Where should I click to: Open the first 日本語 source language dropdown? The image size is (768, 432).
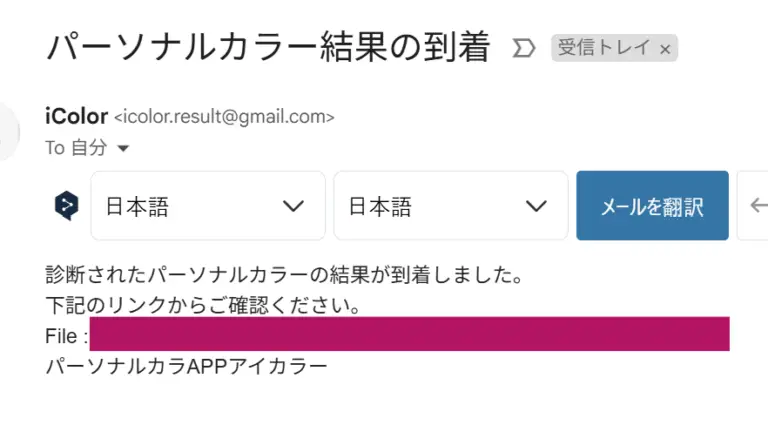(x=208, y=206)
